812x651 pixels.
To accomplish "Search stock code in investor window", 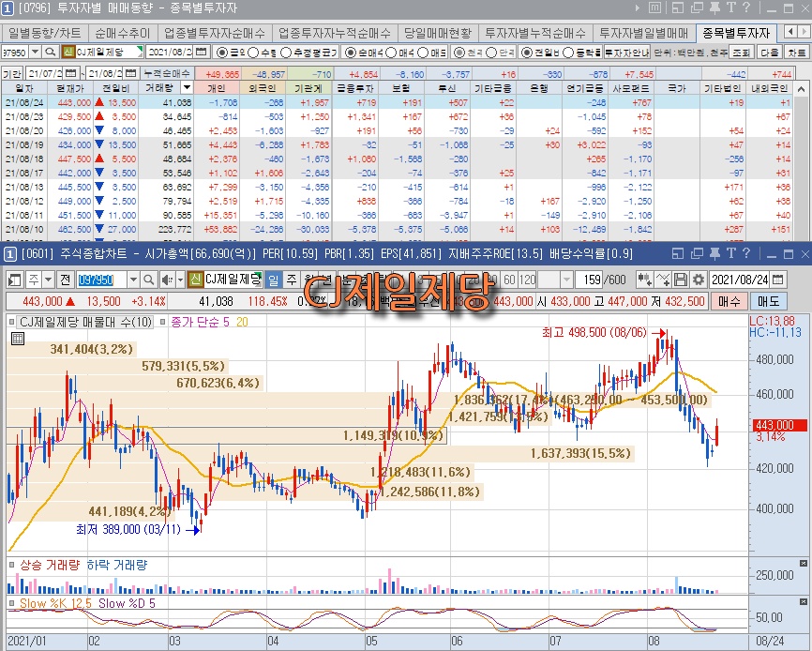I will coord(51,52).
